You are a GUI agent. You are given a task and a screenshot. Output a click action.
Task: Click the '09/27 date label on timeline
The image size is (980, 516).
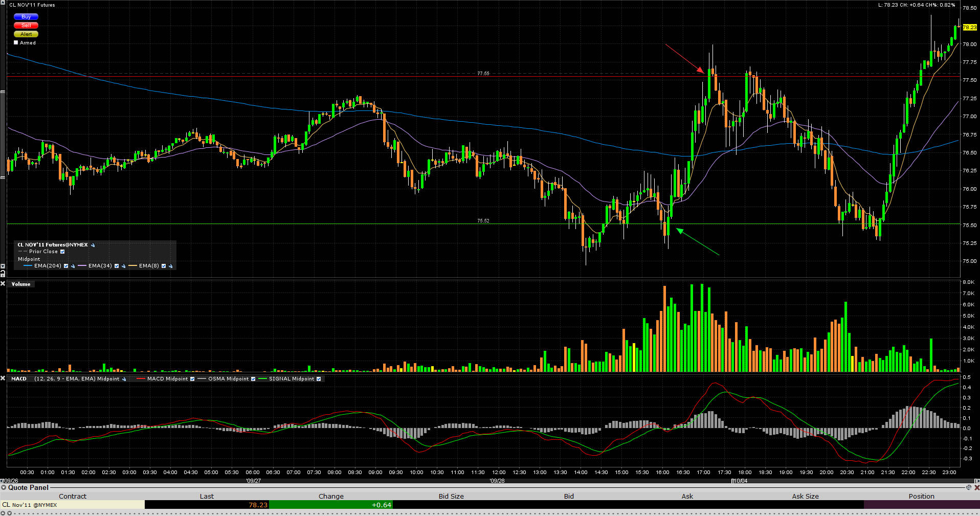253,481
